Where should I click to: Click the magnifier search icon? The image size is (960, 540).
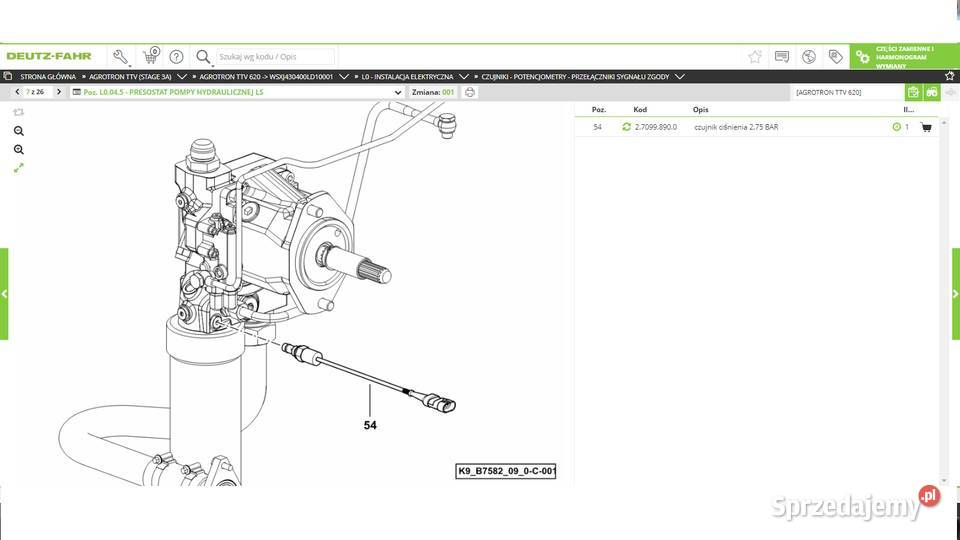pyautogui.click(x=203, y=57)
